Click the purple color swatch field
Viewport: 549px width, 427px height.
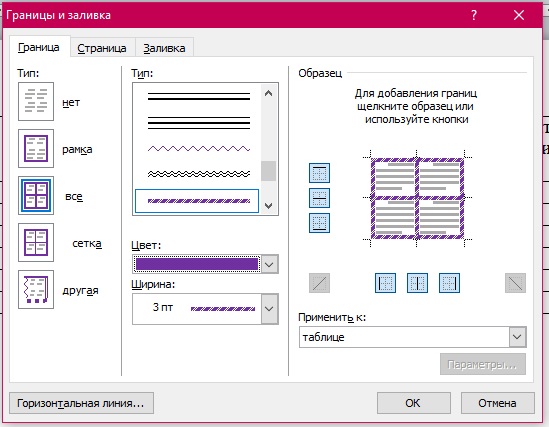197,264
